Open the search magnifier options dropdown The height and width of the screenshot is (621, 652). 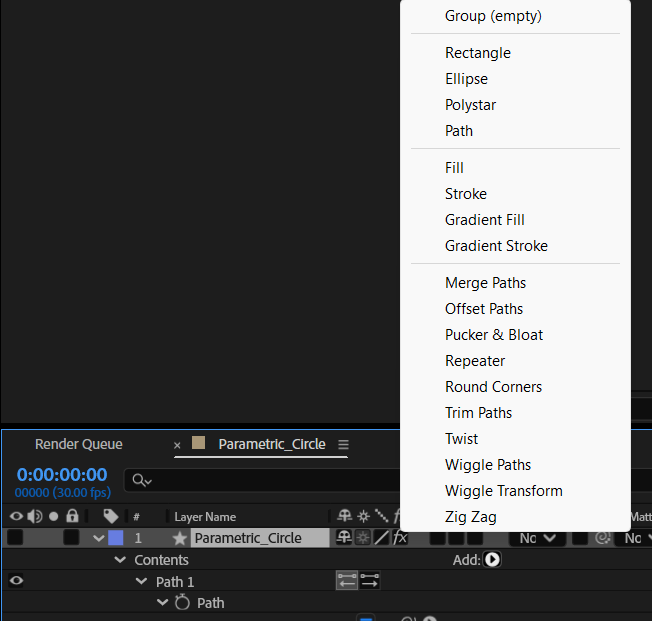(142, 480)
